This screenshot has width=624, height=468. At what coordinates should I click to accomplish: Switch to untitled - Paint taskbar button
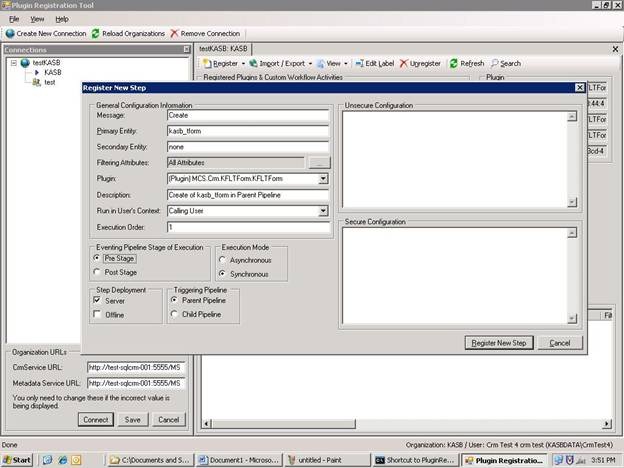pos(328,460)
